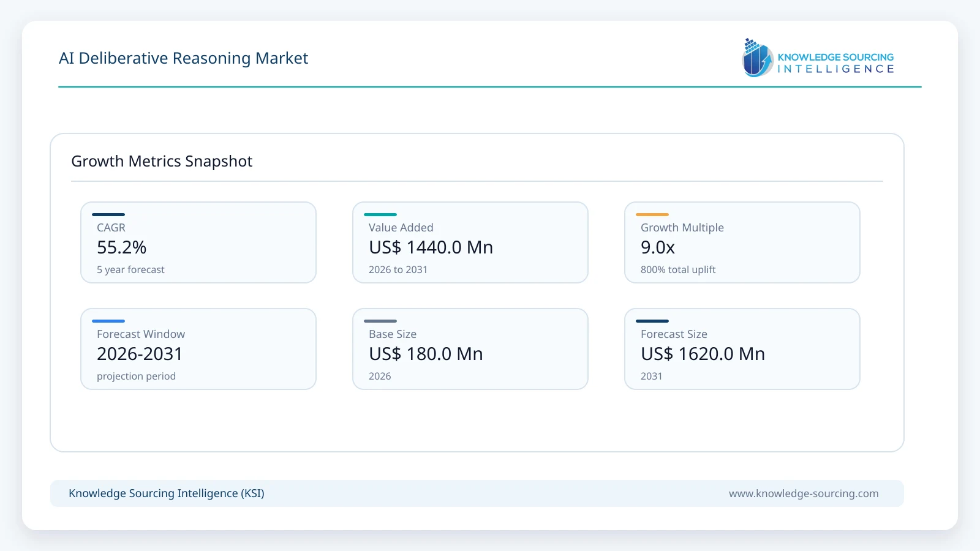Select the '9.0x' growth multiple value
The height and width of the screenshot is (551, 980).
(658, 247)
